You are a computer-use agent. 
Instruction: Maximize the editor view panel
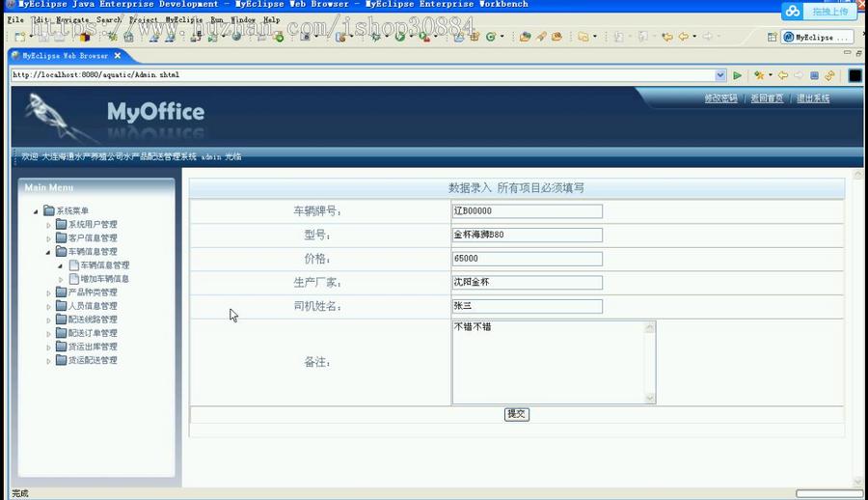click(858, 53)
